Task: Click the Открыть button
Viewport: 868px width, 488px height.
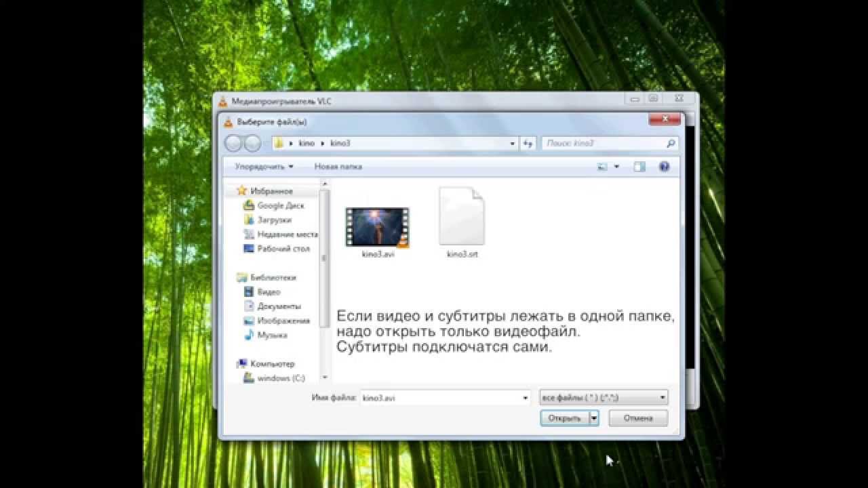Action: coord(565,418)
